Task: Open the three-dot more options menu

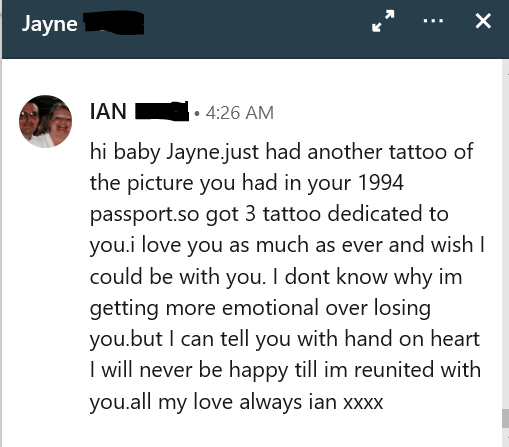Action: coord(433,21)
